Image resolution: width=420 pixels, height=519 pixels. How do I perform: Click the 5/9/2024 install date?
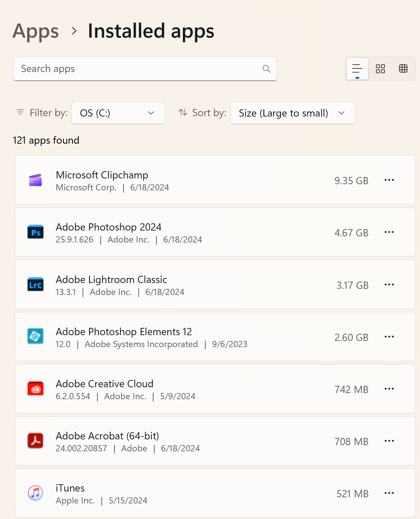coord(177,396)
